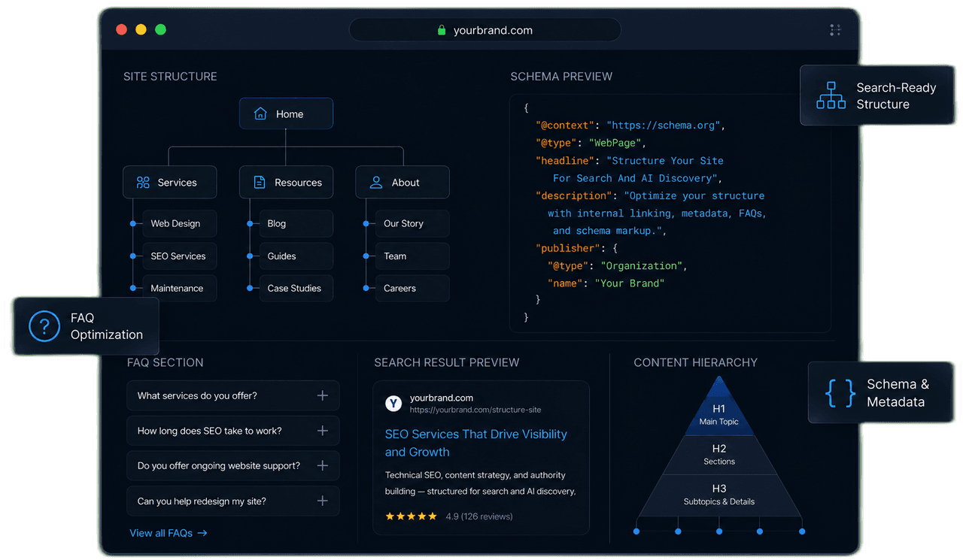Click the About person icon
The height and width of the screenshot is (560, 963).
point(376,183)
